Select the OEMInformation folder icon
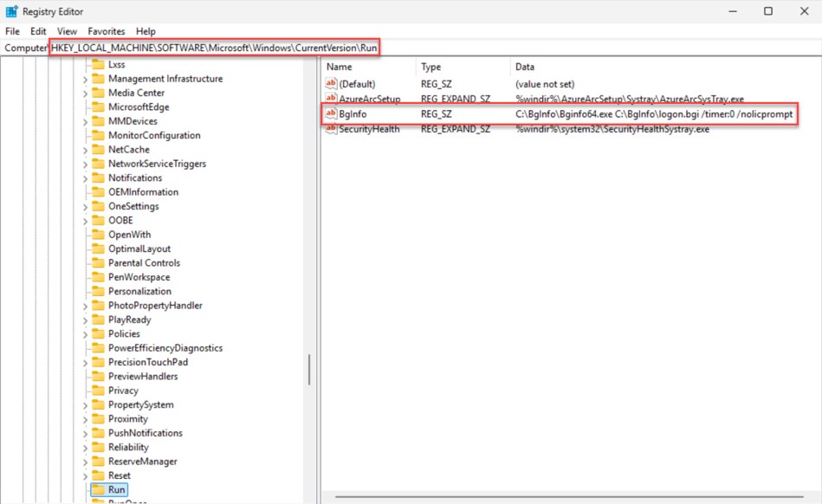 (x=98, y=191)
